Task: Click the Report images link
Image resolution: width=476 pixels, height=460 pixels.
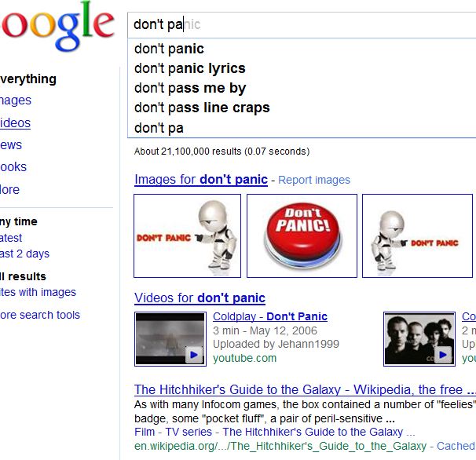Action: 314,180
